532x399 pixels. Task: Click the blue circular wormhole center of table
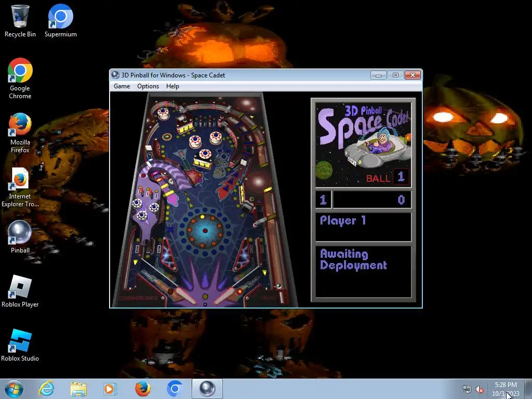[x=205, y=231]
